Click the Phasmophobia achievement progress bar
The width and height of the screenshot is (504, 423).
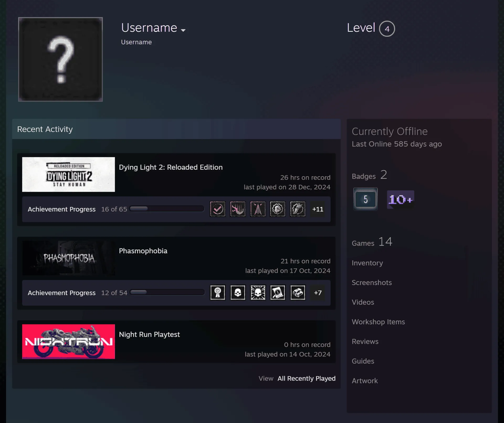click(x=167, y=292)
